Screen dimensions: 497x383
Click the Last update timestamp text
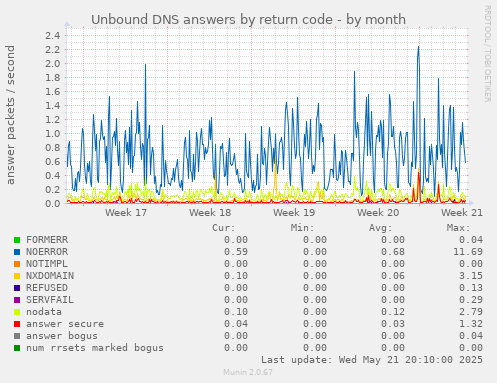pyautogui.click(x=372, y=360)
